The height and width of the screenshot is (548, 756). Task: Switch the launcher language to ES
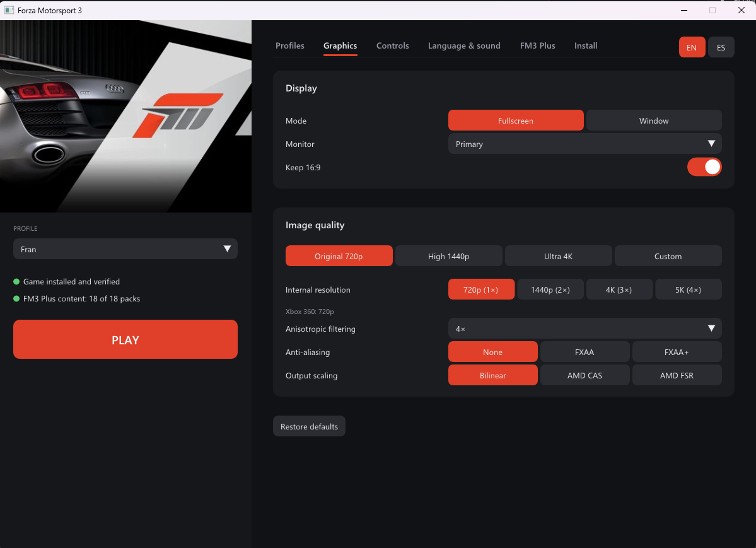[x=721, y=47]
